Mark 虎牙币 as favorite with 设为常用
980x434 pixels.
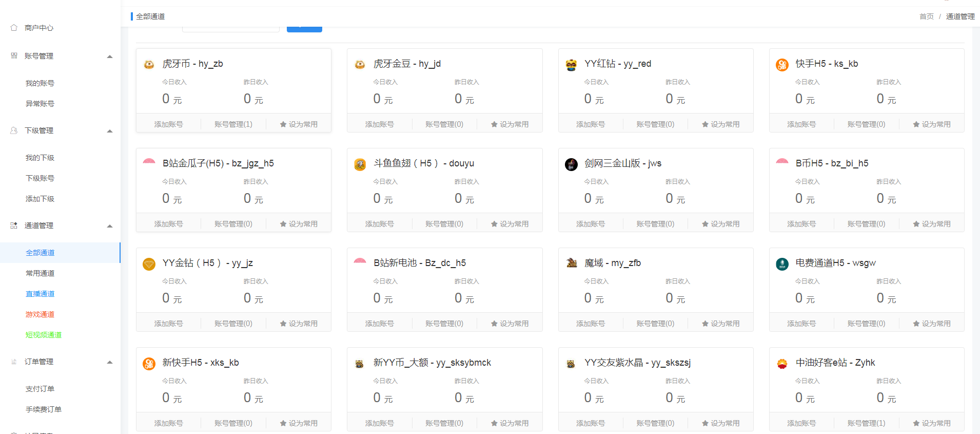(x=299, y=124)
